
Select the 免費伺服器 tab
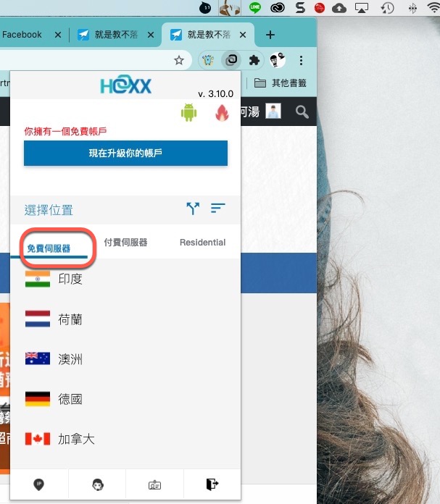pos(49,248)
